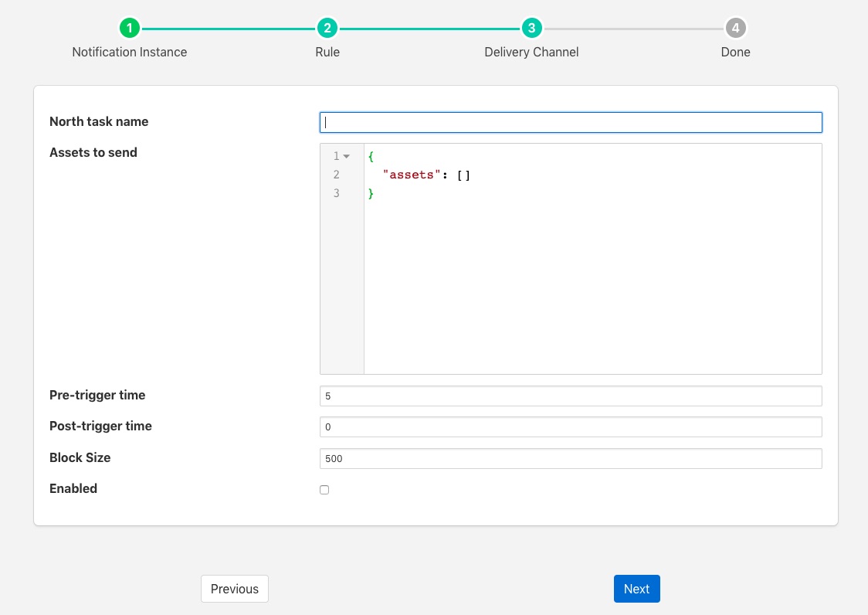This screenshot has height=615, width=868.
Task: Select the Notification Instance step label
Action: pos(130,53)
